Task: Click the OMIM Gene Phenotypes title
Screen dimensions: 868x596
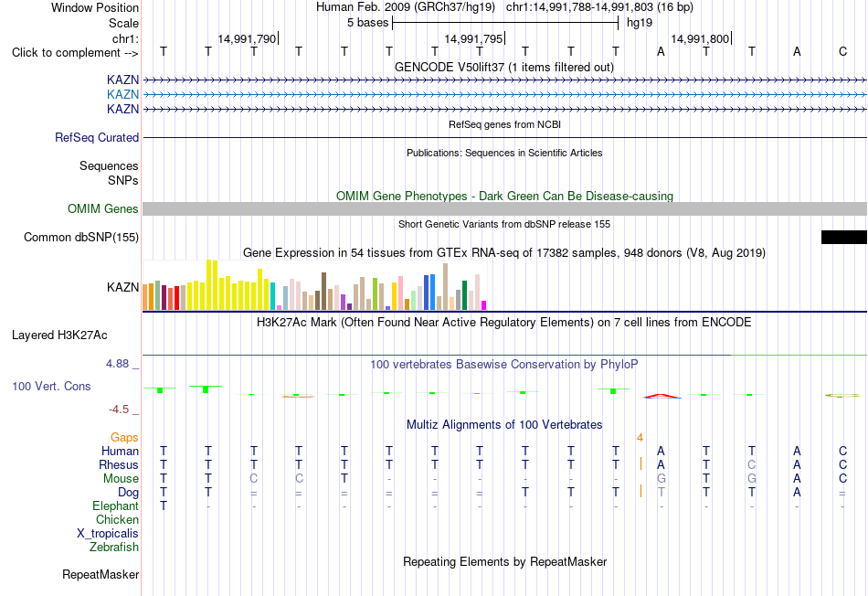Action: point(505,197)
